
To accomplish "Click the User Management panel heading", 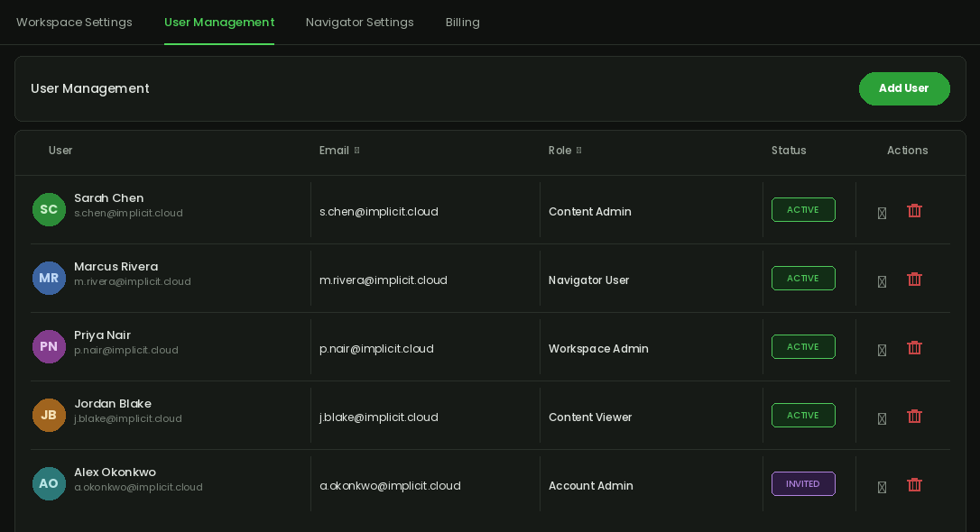I will click(x=90, y=88).
